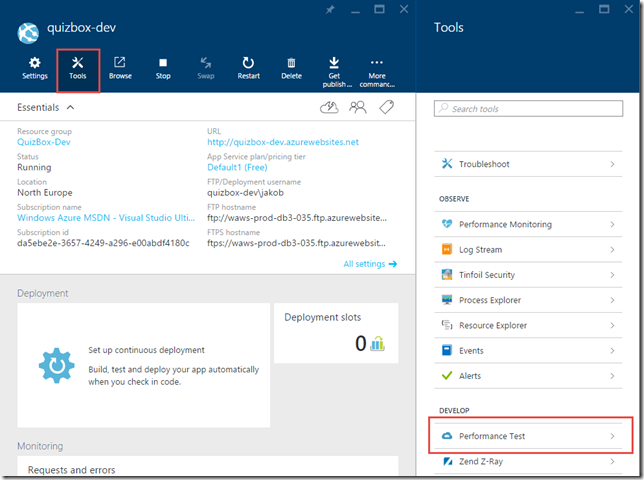
Task: Expand Process Explorer chevron
Action: pyautogui.click(x=612, y=300)
